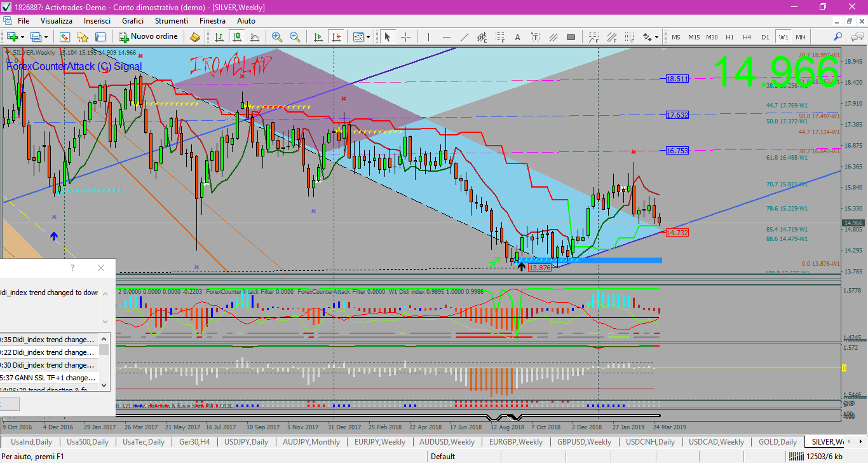Click alert list scroll-up arrow
The height and width of the screenshot is (463, 868).
[104, 338]
